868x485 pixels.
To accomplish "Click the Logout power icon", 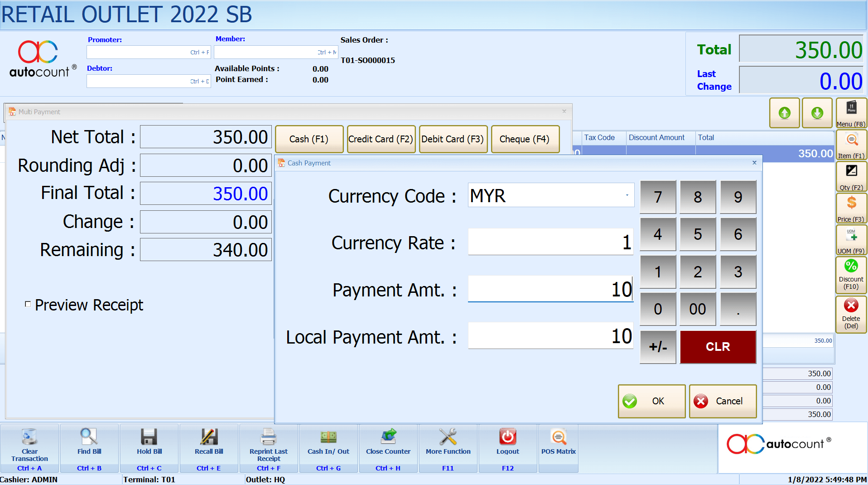I will point(507,437).
